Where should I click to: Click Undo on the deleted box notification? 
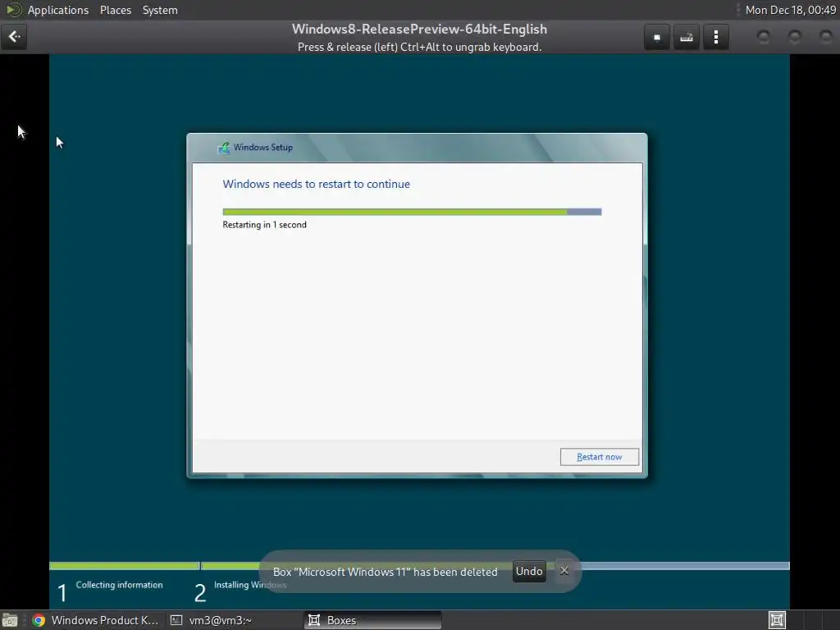click(x=529, y=571)
